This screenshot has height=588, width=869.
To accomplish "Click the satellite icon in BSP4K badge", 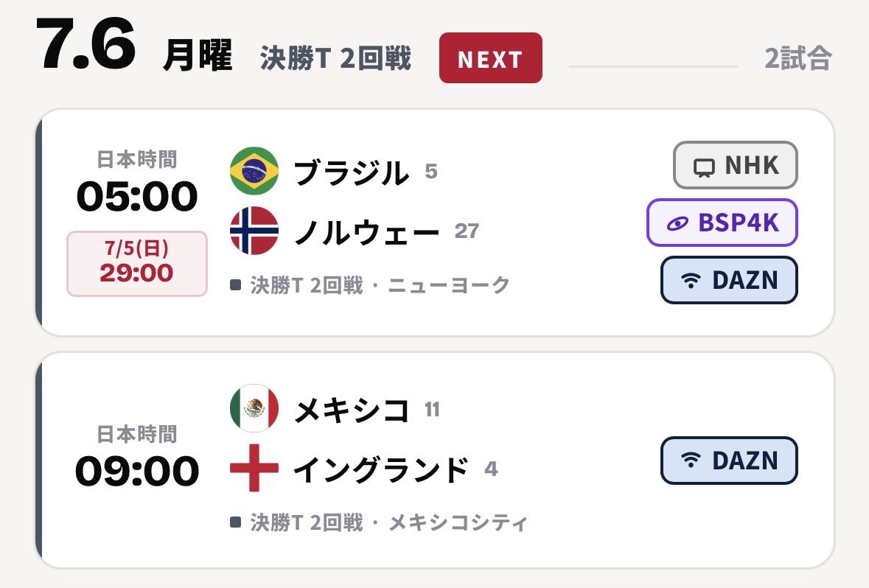I will (x=677, y=223).
